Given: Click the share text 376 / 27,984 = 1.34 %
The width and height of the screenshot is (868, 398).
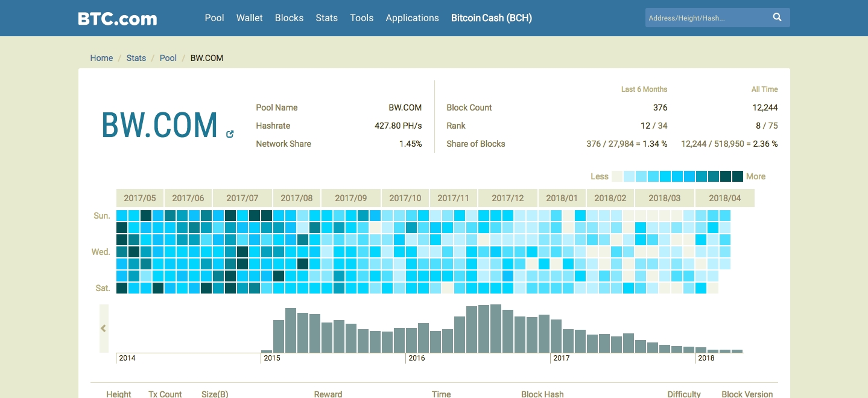Looking at the screenshot, I should [627, 144].
